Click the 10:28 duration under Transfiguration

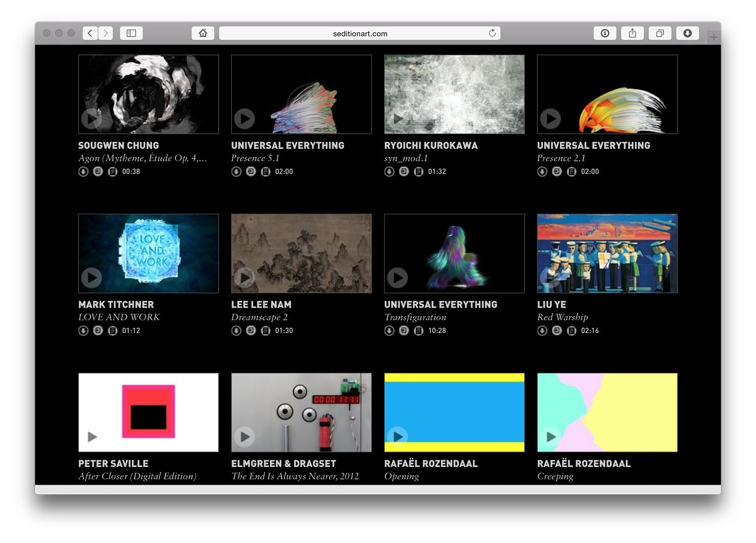(437, 330)
